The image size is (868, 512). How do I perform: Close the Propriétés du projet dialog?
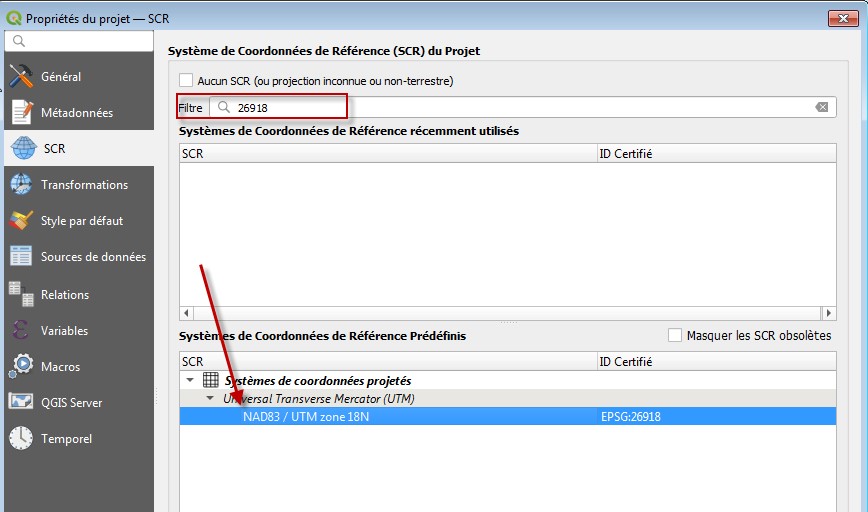[843, 18]
